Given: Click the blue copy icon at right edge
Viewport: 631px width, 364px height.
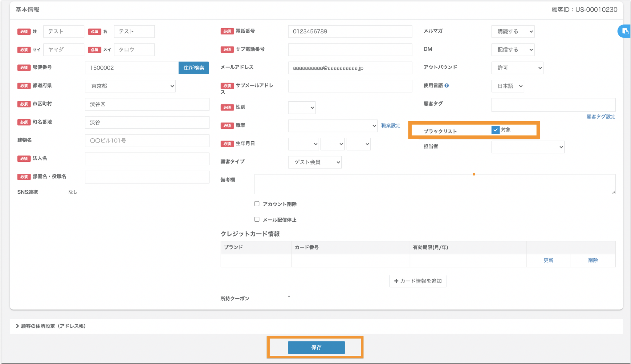Looking at the screenshot, I should click(625, 31).
